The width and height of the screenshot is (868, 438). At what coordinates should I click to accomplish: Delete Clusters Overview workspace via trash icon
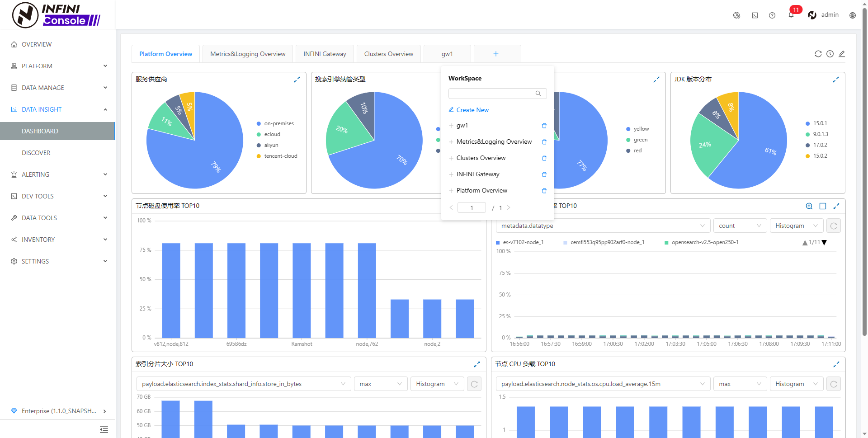544,158
